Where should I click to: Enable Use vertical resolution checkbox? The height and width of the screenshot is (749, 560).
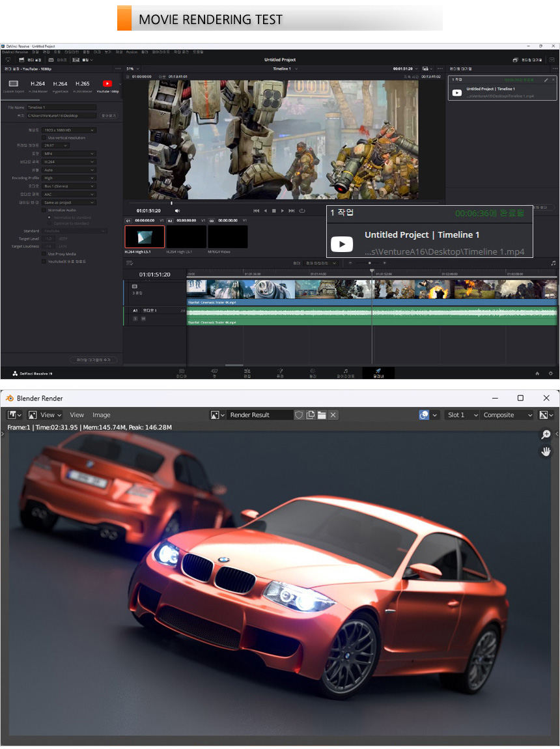point(44,137)
